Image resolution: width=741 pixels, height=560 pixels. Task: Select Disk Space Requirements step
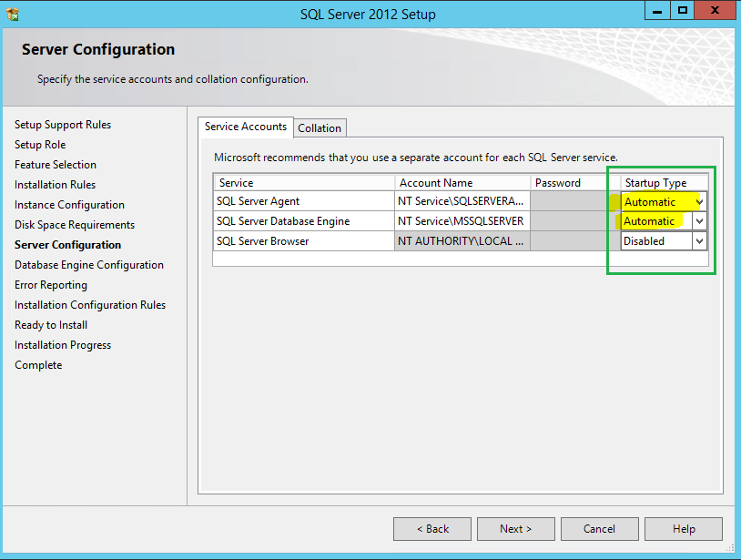pos(75,225)
